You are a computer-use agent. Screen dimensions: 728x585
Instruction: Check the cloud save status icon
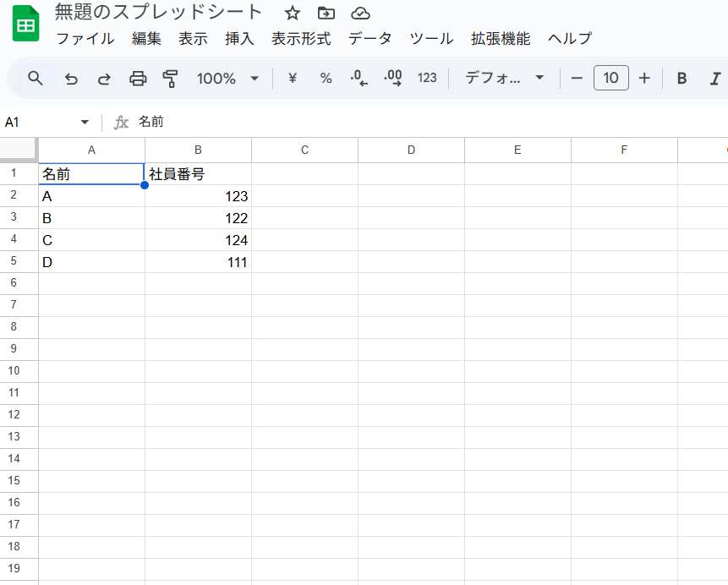pyautogui.click(x=360, y=13)
